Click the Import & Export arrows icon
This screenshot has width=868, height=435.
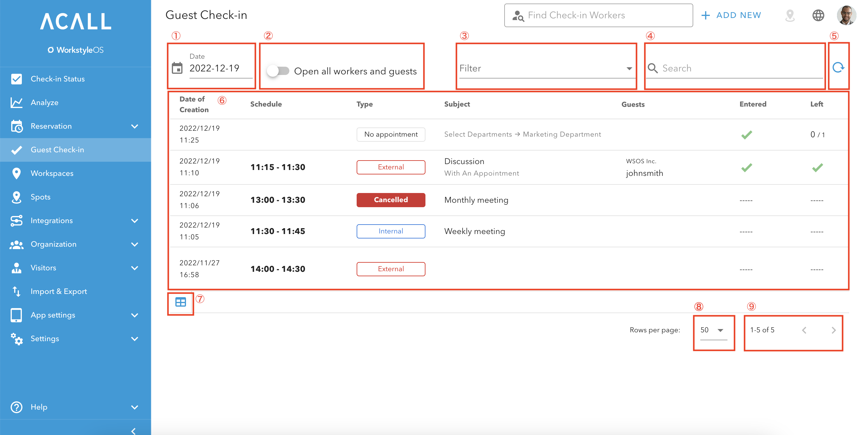click(16, 291)
